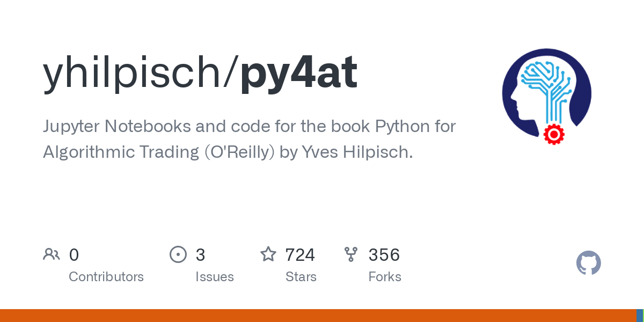Click the Issues circle-dot icon
The height and width of the screenshot is (322, 644).
(178, 254)
